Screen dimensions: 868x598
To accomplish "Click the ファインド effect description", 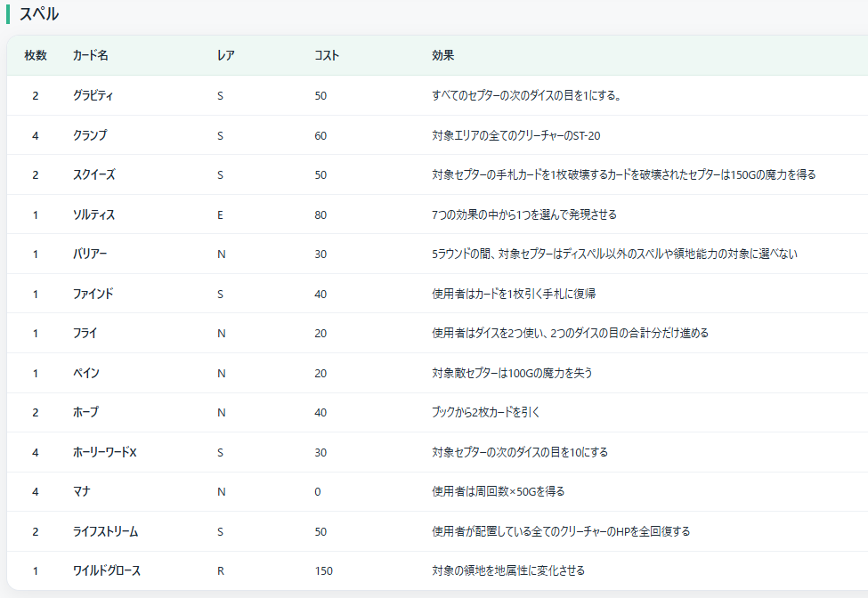I will pyautogui.click(x=514, y=294).
